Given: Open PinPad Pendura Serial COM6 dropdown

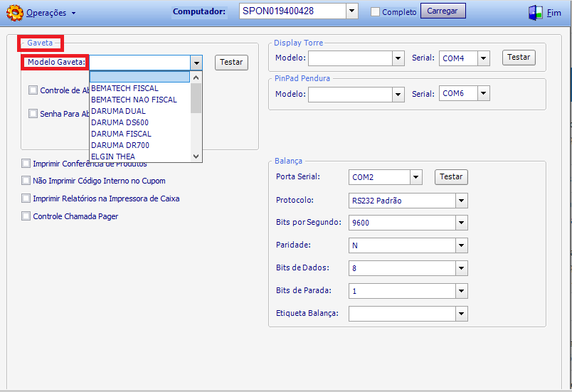Looking at the screenshot, I should pos(483,93).
